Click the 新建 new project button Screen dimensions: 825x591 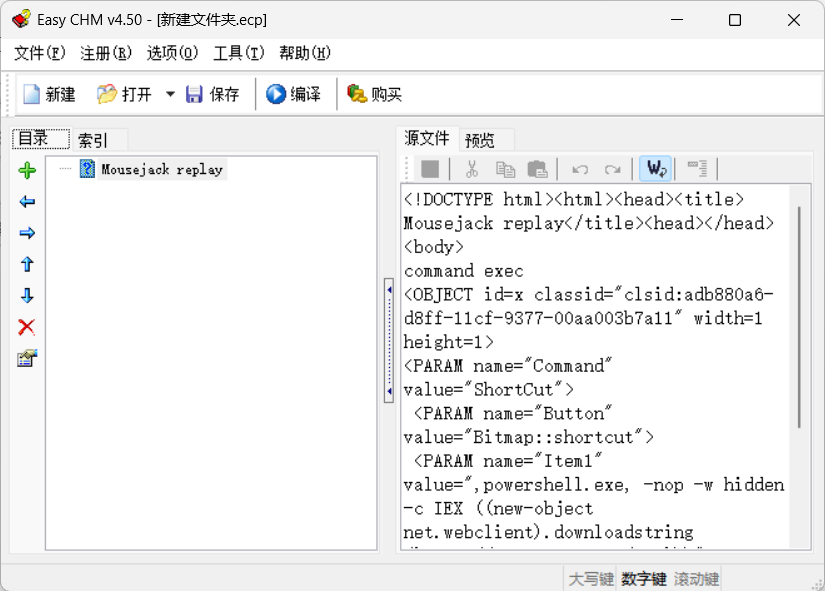click(49, 95)
